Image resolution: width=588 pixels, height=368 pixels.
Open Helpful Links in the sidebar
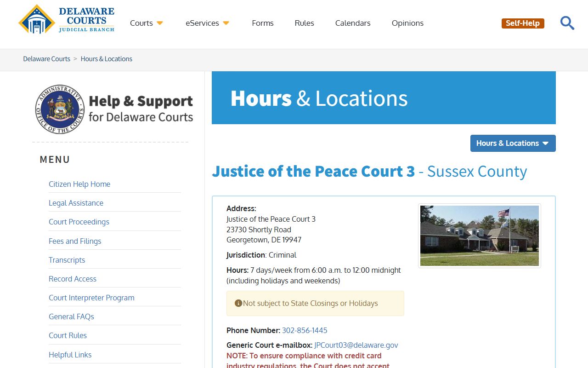click(70, 355)
